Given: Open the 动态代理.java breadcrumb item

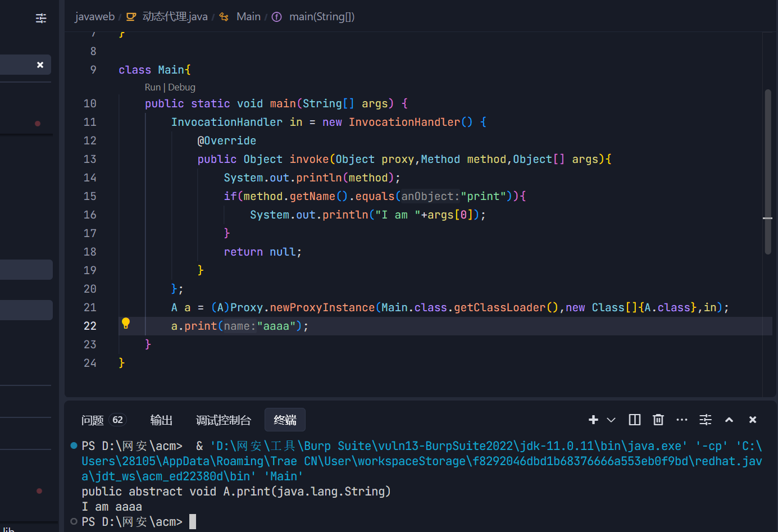Looking at the screenshot, I should tap(175, 16).
